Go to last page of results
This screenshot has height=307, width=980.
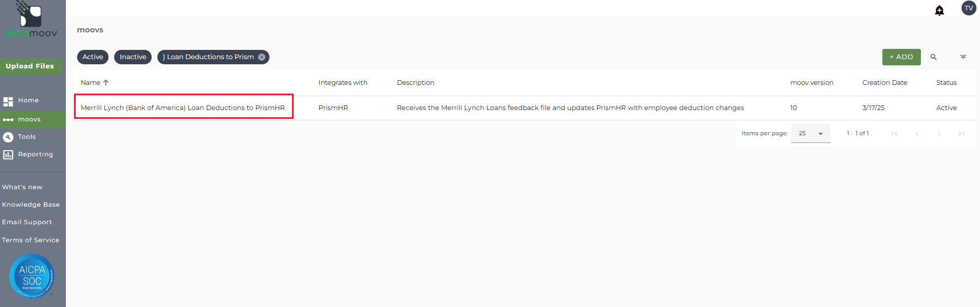tap(961, 134)
